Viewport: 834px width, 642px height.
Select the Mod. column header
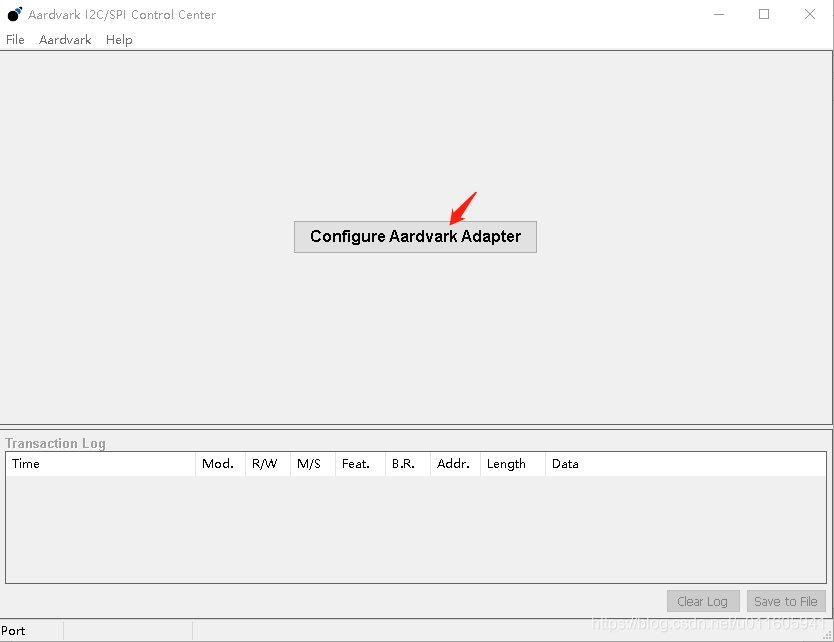coord(220,464)
